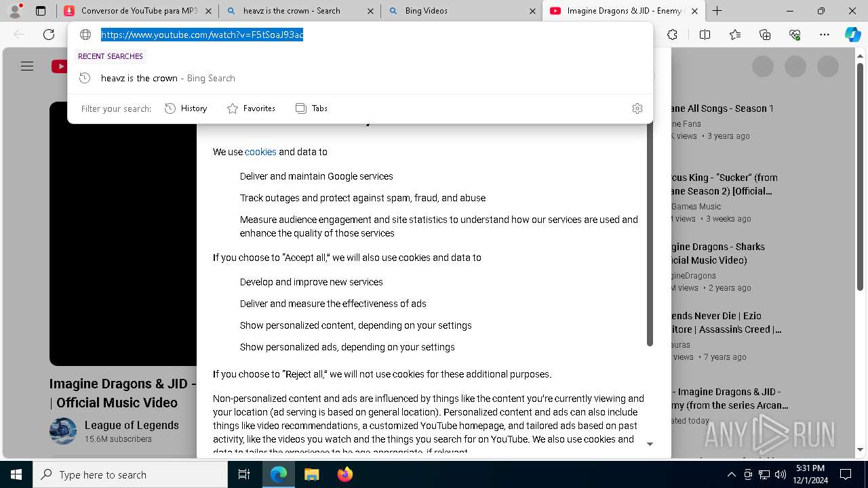Open Browser essentials heart icon
The image size is (868, 488).
(x=795, y=35)
